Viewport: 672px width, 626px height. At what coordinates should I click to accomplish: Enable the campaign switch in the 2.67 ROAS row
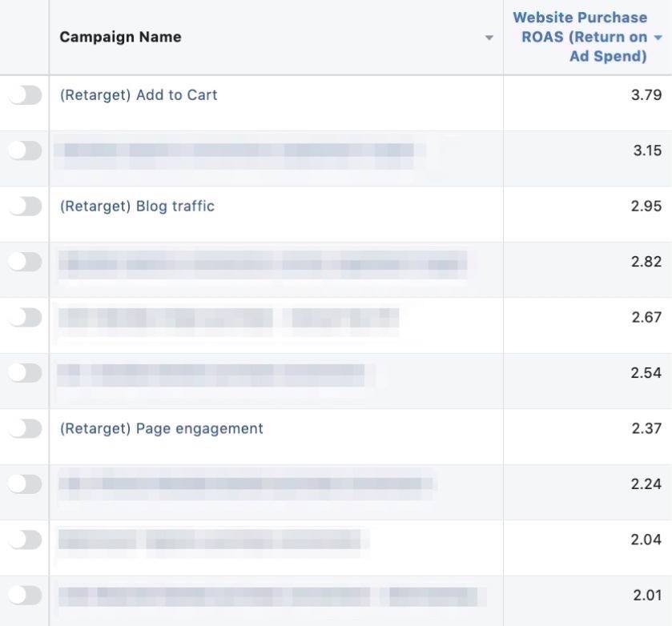[25, 318]
